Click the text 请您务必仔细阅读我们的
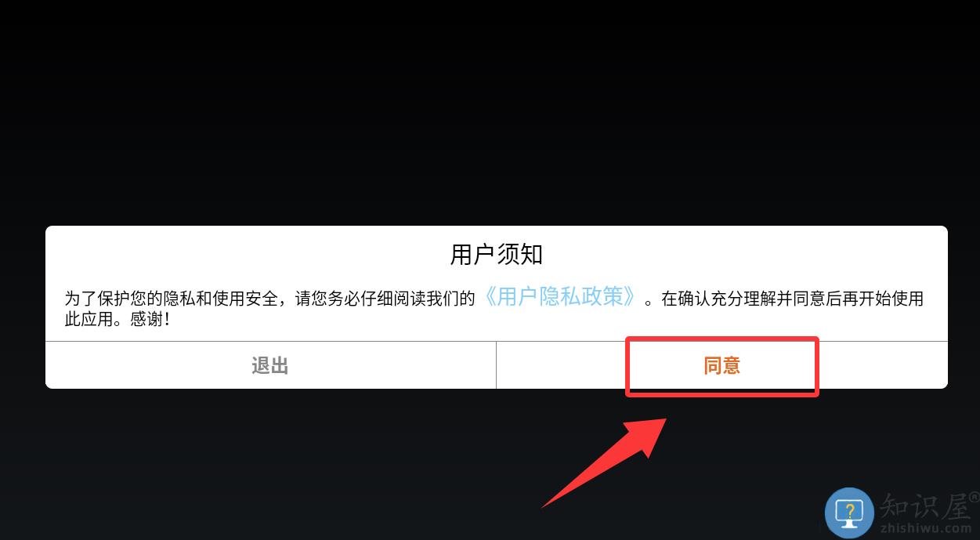Image resolution: width=980 pixels, height=540 pixels. (x=385, y=299)
